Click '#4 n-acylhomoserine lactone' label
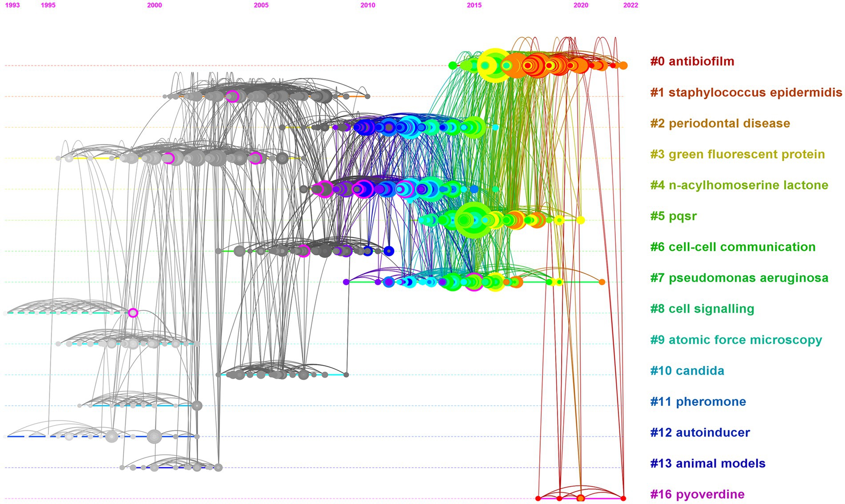Screen dimensions: 845x504 (x=739, y=185)
